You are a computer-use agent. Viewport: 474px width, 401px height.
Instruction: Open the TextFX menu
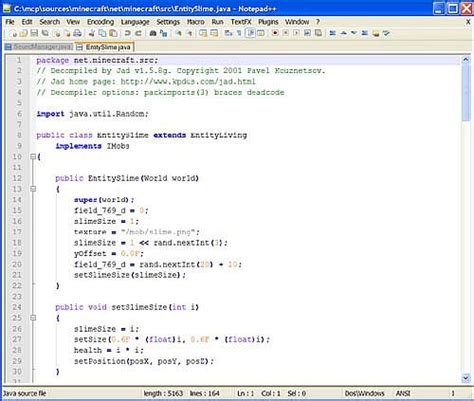pyautogui.click(x=241, y=22)
